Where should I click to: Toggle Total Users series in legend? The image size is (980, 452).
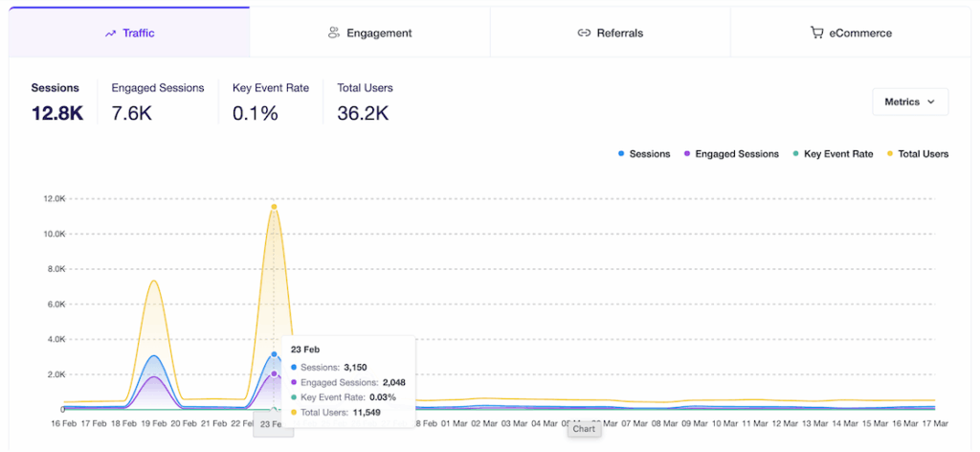click(x=917, y=154)
